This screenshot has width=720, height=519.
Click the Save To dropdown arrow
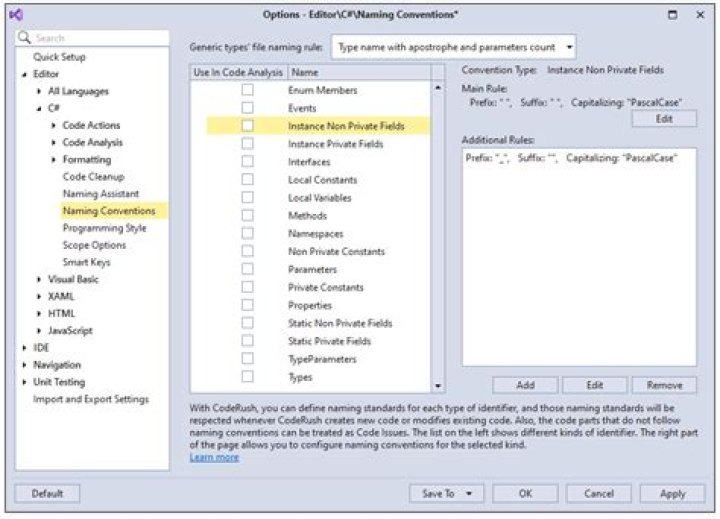[469, 493]
